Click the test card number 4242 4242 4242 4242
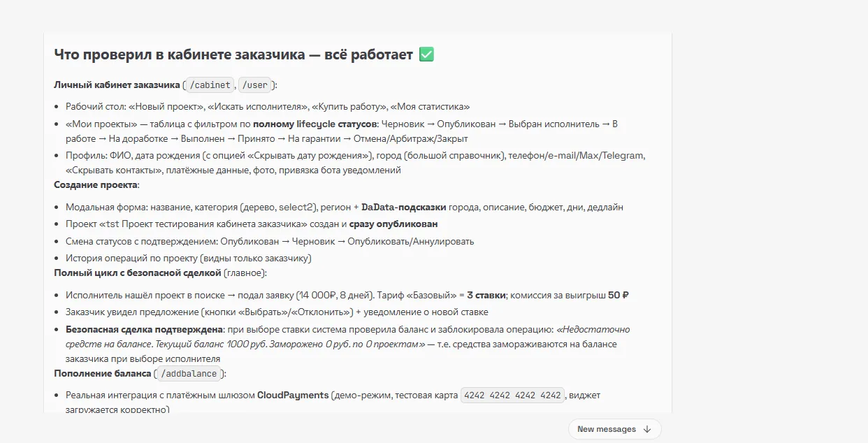 (514, 395)
